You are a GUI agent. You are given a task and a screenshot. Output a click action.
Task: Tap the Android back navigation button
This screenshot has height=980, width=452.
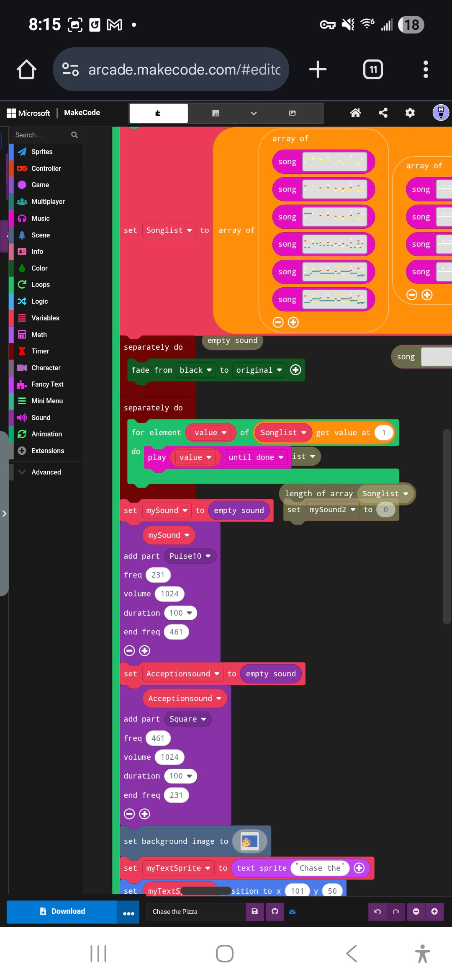(x=352, y=954)
